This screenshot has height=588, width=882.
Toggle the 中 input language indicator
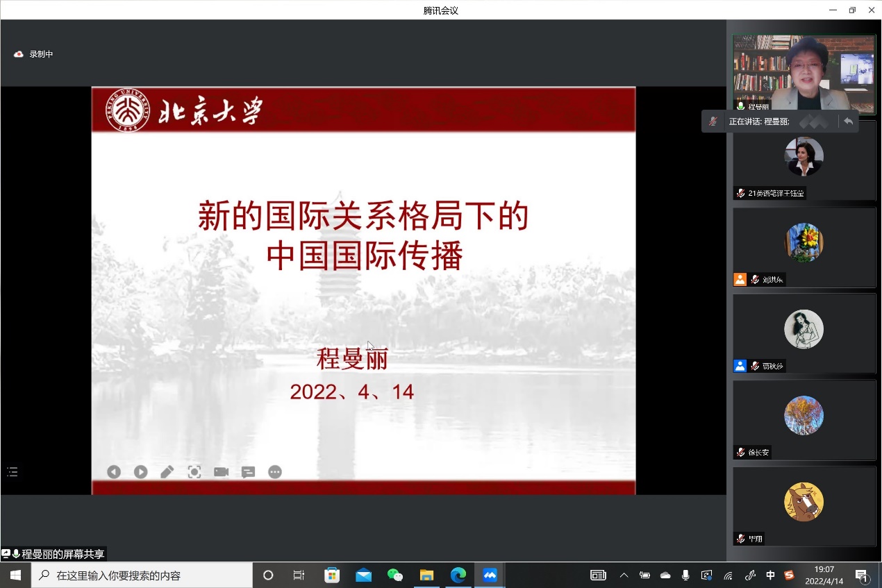point(770,575)
